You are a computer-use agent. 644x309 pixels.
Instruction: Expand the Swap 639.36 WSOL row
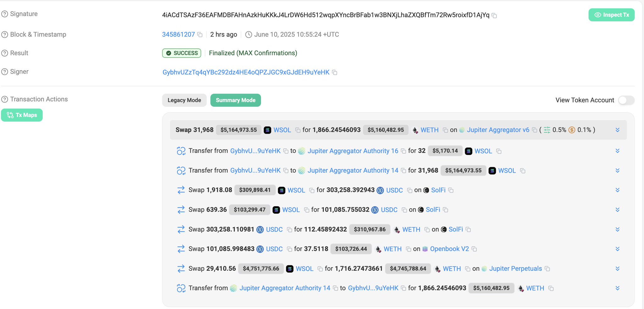tap(618, 210)
